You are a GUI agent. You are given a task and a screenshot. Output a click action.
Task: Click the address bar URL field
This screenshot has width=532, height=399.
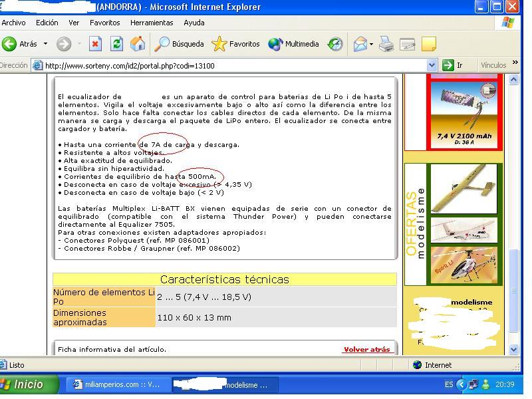point(235,65)
